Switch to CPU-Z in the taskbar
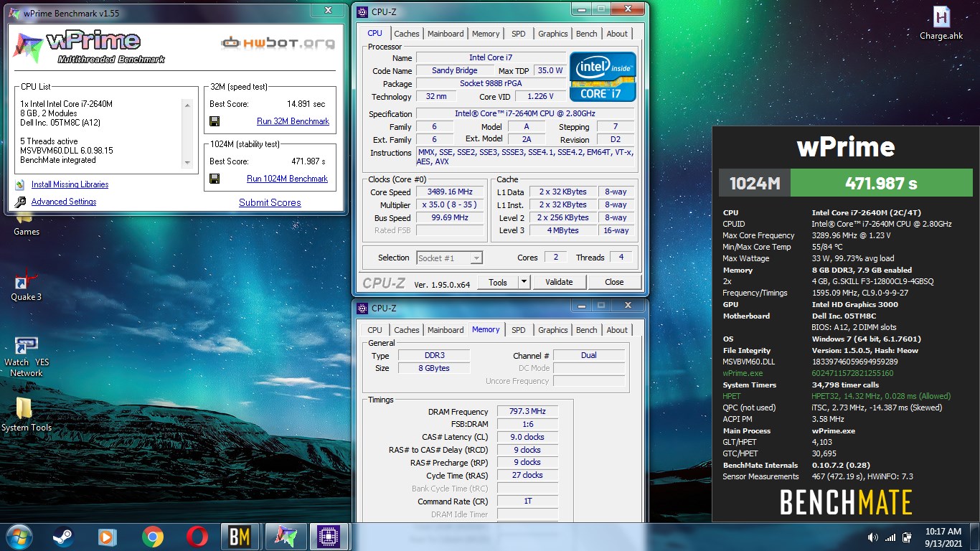 point(329,537)
